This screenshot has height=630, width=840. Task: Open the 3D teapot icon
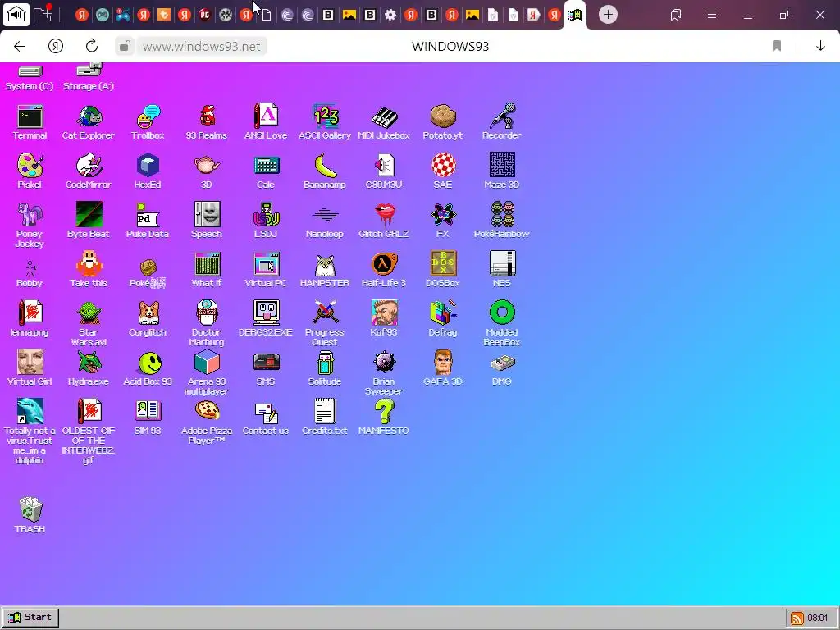click(207, 171)
